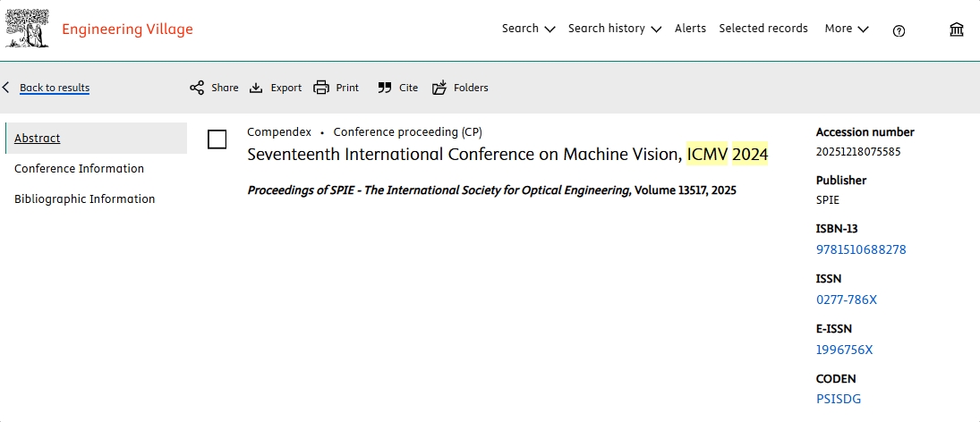Image resolution: width=980 pixels, height=422 pixels.
Task: Click the Compendex database label
Action: click(278, 132)
